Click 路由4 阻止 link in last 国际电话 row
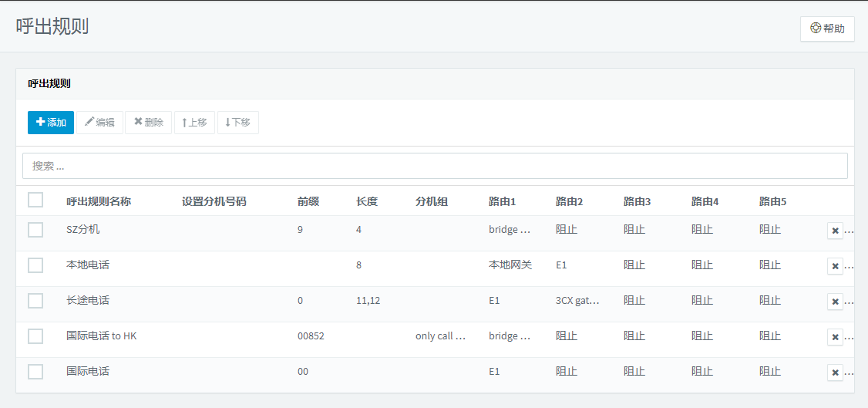Viewport: 868px width, 408px height. (x=702, y=372)
